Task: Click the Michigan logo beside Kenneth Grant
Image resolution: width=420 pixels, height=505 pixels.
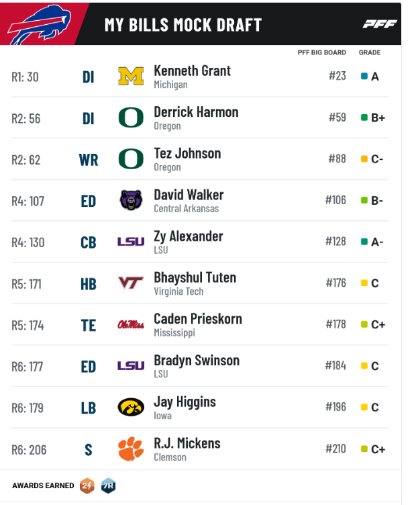Action: point(131,77)
